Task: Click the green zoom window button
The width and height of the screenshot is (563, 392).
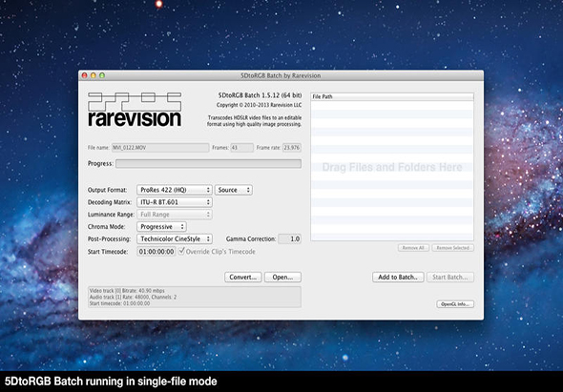Action: click(x=102, y=75)
